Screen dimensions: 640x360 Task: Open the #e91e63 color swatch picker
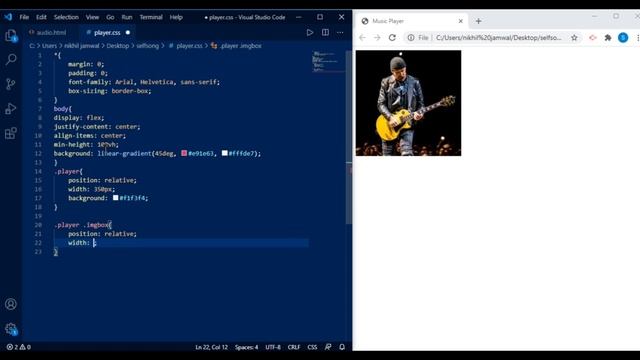[x=184, y=153]
